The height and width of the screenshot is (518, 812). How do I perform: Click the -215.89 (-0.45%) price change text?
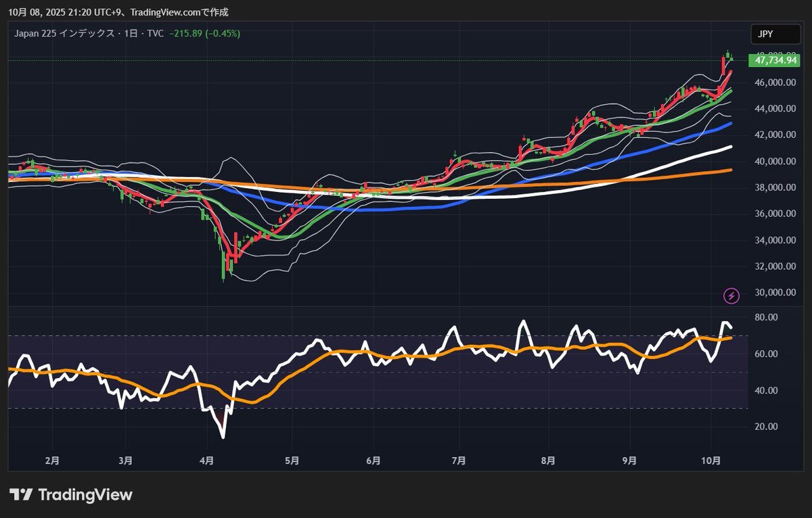click(204, 33)
